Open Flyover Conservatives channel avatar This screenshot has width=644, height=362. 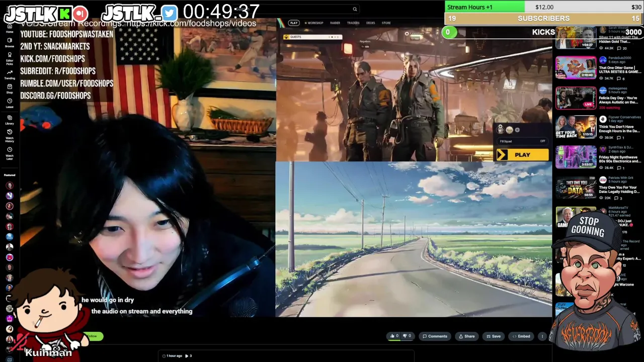(x=603, y=119)
